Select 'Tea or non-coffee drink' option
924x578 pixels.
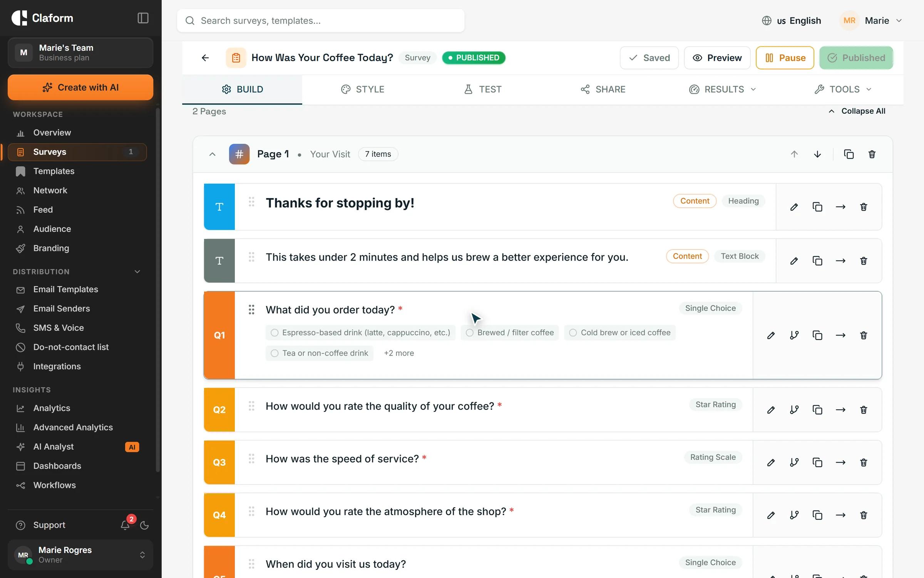pyautogui.click(x=319, y=353)
